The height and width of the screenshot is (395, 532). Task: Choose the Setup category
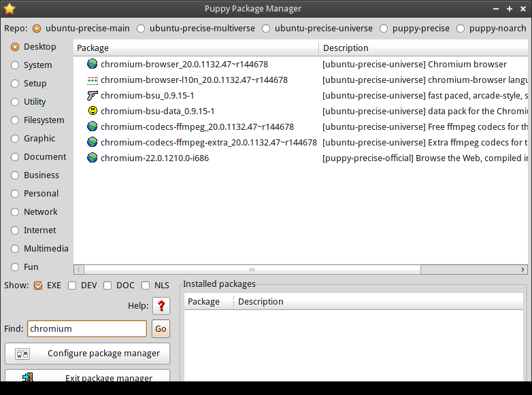click(15, 84)
